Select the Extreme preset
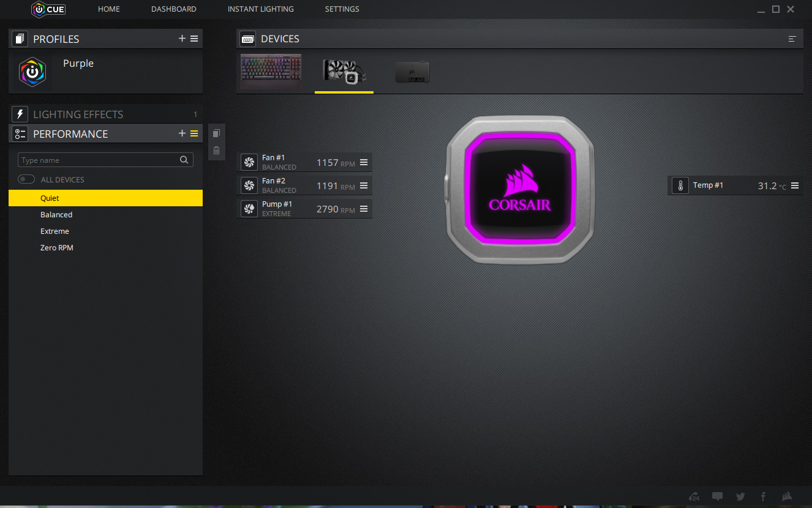The height and width of the screenshot is (508, 812). tap(105, 231)
